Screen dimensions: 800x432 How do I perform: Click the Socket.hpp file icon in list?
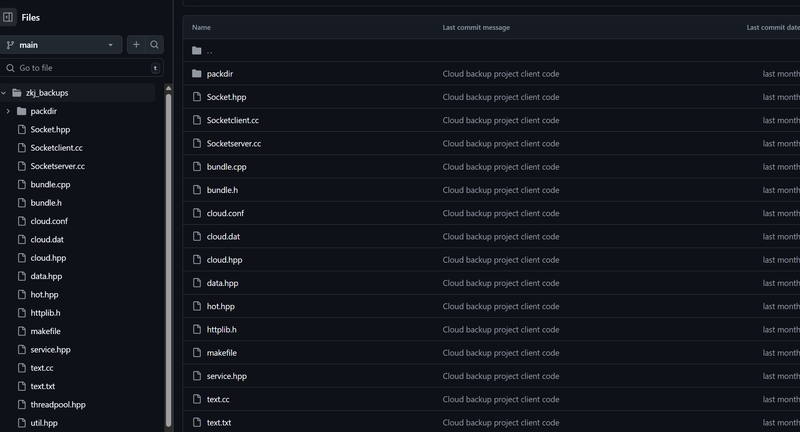coord(196,97)
